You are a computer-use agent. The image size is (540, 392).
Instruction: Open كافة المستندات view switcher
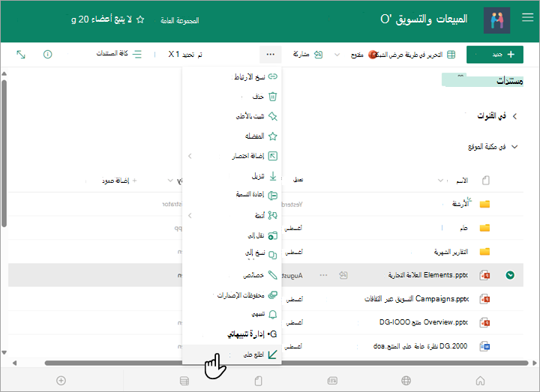(118, 54)
